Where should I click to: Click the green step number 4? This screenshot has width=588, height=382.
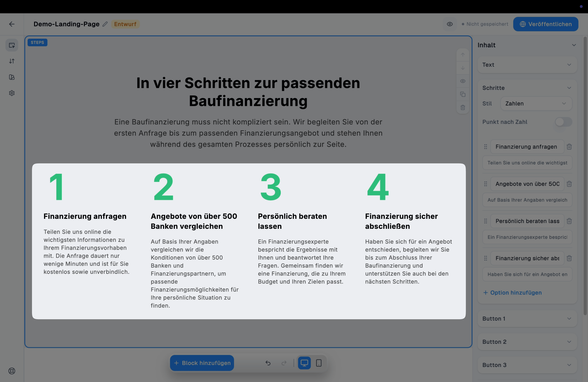tap(378, 187)
